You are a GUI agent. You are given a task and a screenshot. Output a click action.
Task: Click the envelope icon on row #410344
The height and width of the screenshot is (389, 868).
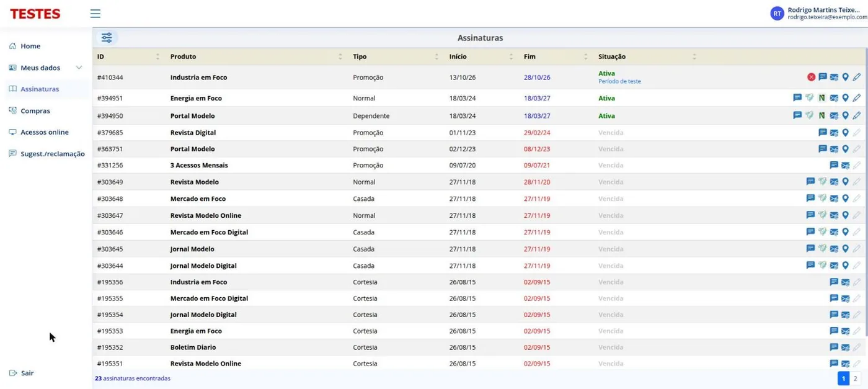tap(834, 77)
